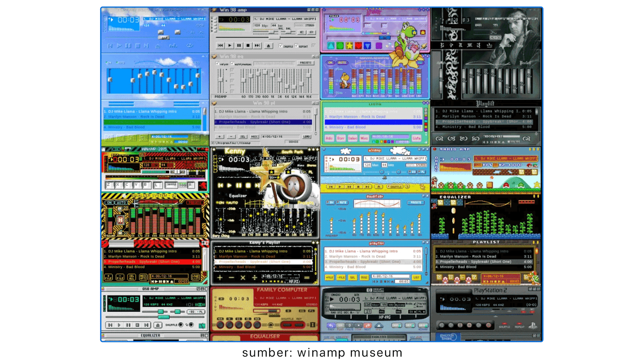Click play in the blue sky skin
This screenshot has height=362, width=644.
point(119,46)
